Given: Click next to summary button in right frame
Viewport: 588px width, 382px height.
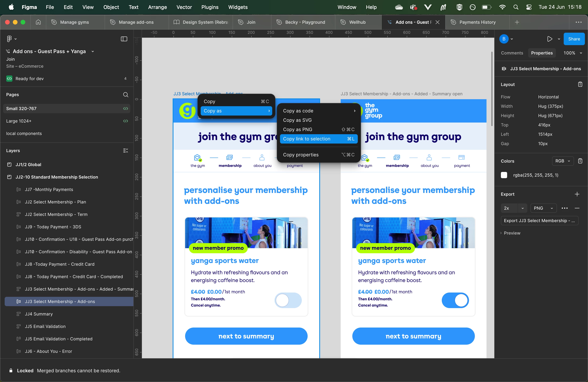Looking at the screenshot, I should pyautogui.click(x=413, y=336).
